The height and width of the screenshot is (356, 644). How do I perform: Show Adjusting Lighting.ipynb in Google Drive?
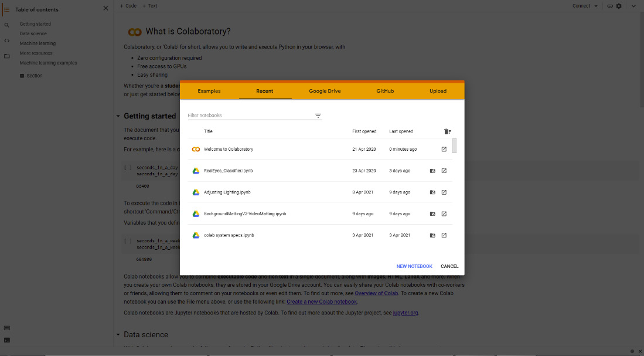point(432,192)
